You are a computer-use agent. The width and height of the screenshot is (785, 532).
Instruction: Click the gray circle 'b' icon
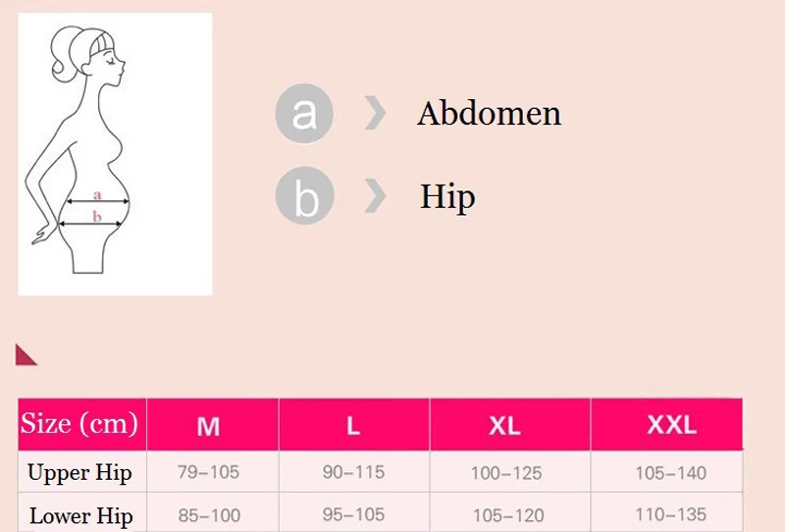[x=304, y=195]
